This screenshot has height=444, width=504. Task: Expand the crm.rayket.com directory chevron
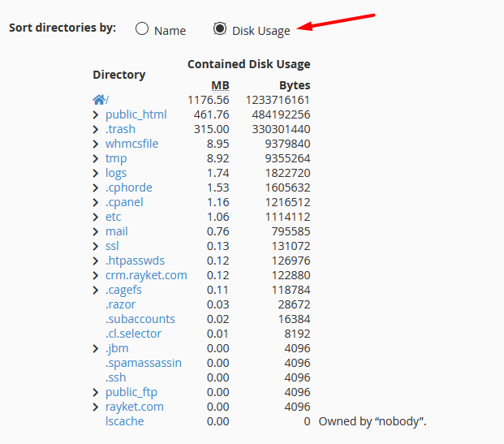(x=96, y=275)
